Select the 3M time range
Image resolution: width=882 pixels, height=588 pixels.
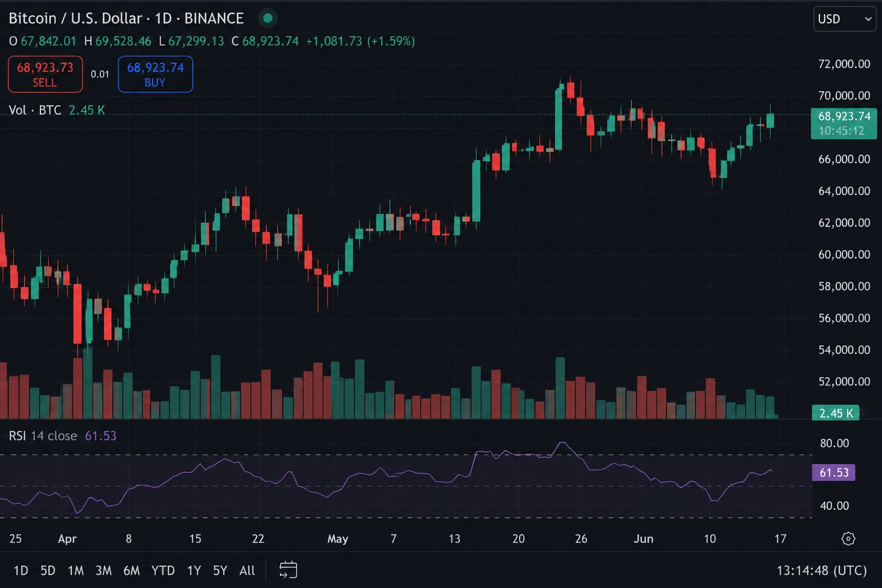tap(103, 571)
